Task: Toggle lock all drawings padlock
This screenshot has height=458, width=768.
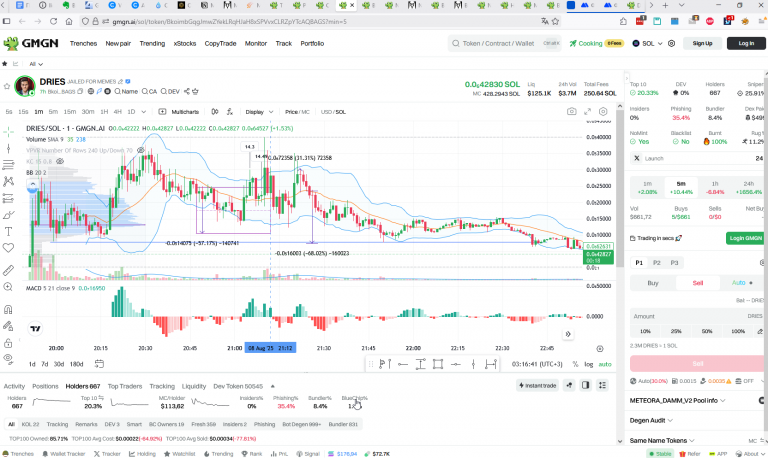Action: coord(8,342)
